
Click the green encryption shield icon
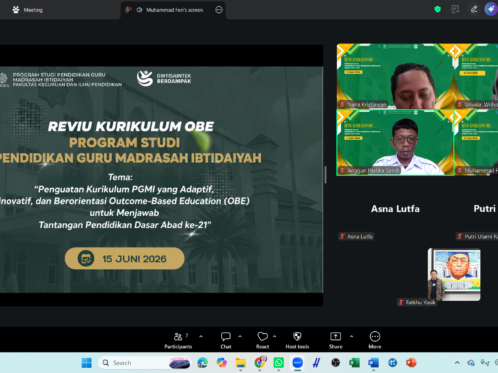(438, 9)
